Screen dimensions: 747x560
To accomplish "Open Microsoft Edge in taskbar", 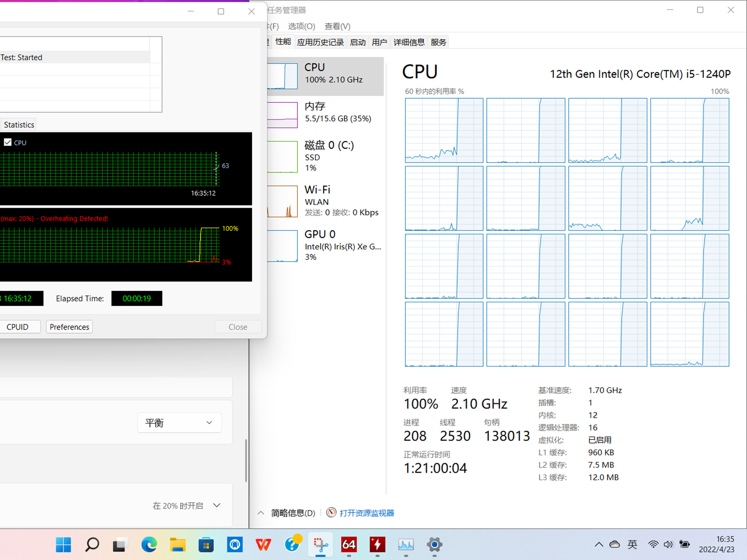I will click(x=149, y=545).
